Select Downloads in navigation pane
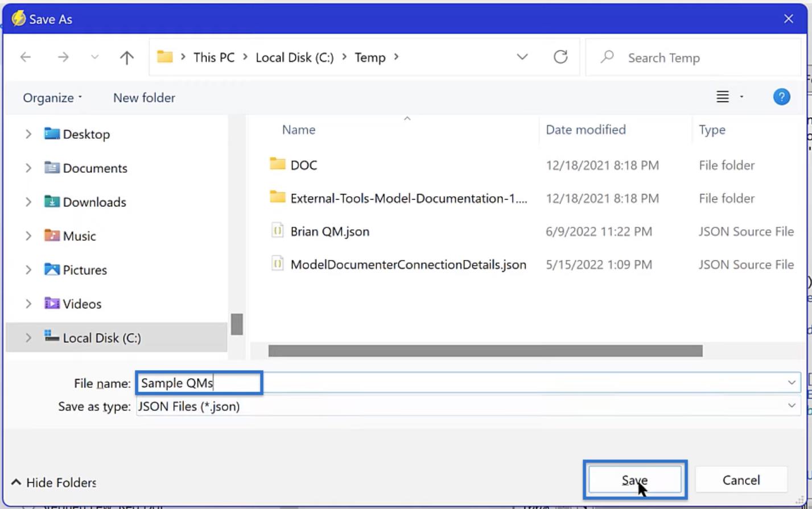Image resolution: width=812 pixels, height=509 pixels. click(x=94, y=202)
